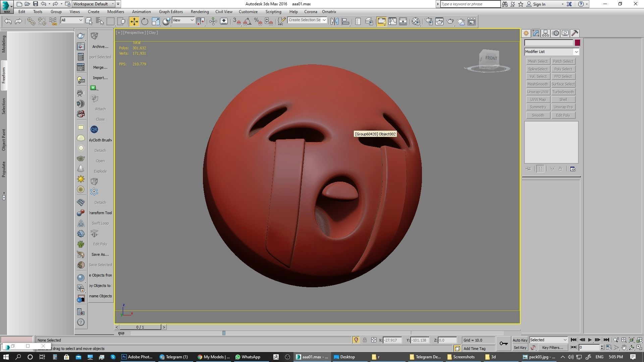Apply the TurboSmooth modifier button
This screenshot has width=644, height=362.
click(563, 92)
